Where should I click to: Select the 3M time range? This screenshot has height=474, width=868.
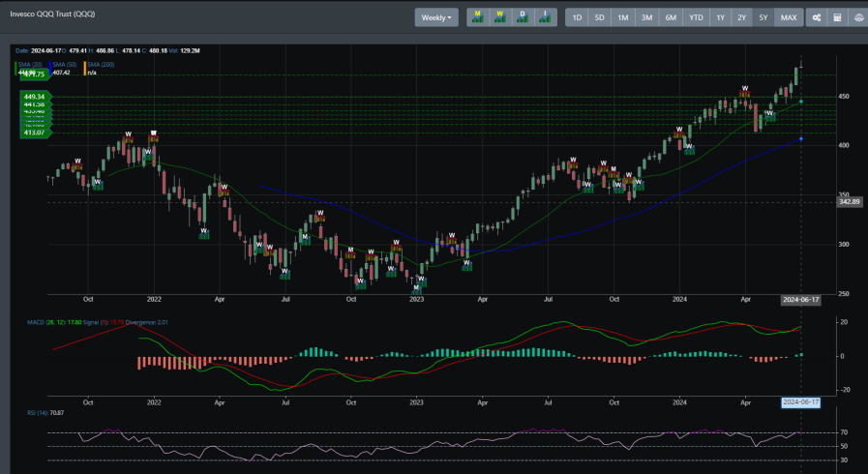tap(646, 17)
